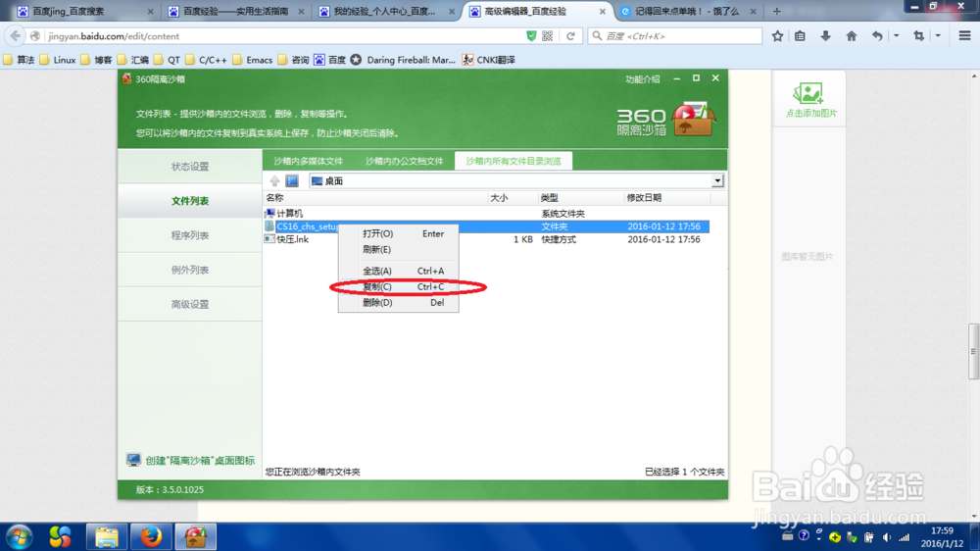This screenshot has width=980, height=551.
Task: Open CNKI翻译 bookmark
Action: (x=489, y=60)
